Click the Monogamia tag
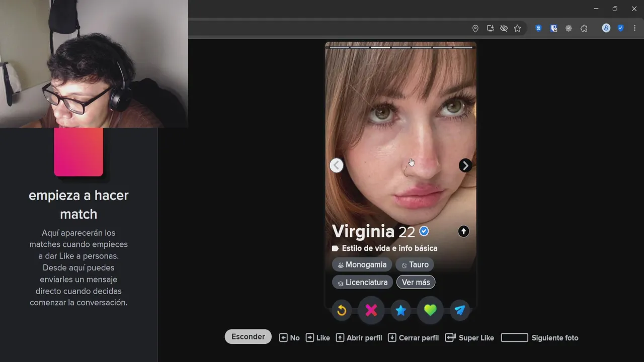 click(x=362, y=264)
